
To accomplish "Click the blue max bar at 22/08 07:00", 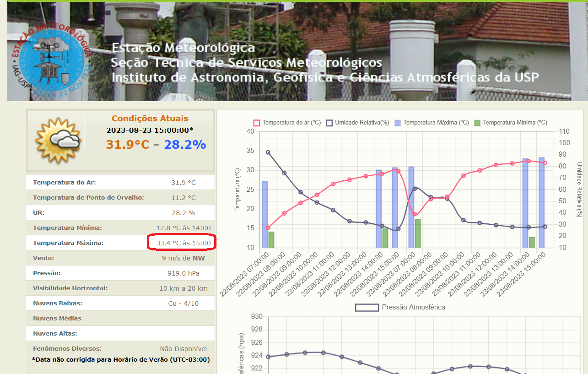I will click(x=264, y=215).
